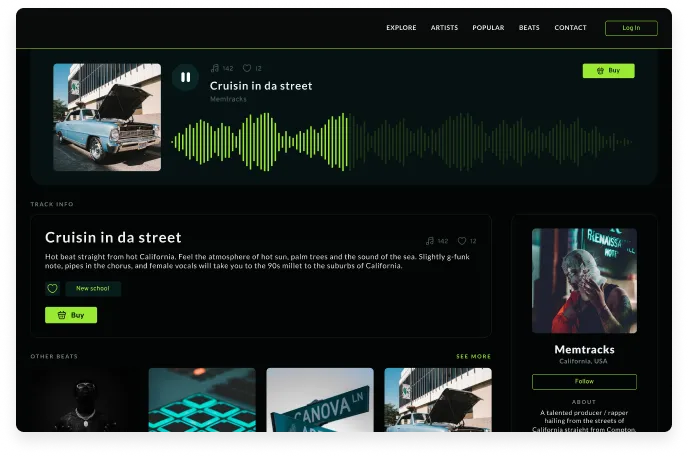Click the Buy button in the track info card
This screenshot has height=456, width=688.
point(71,315)
